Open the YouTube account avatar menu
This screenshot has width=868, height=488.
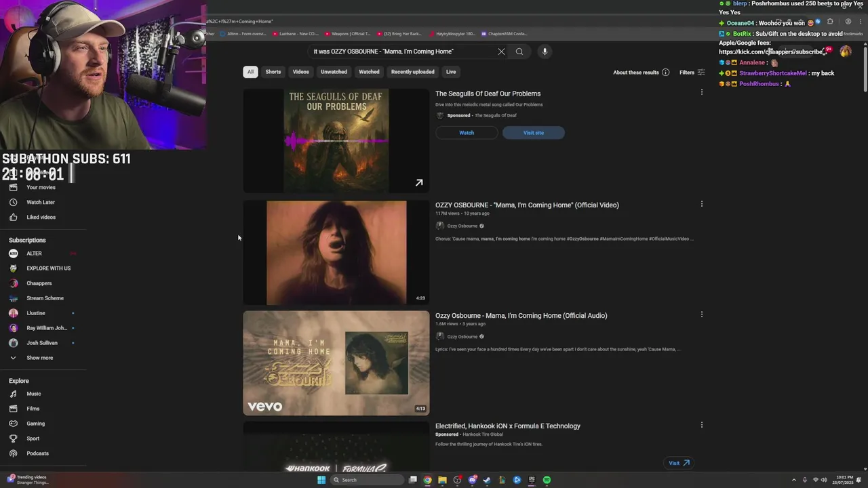(846, 52)
